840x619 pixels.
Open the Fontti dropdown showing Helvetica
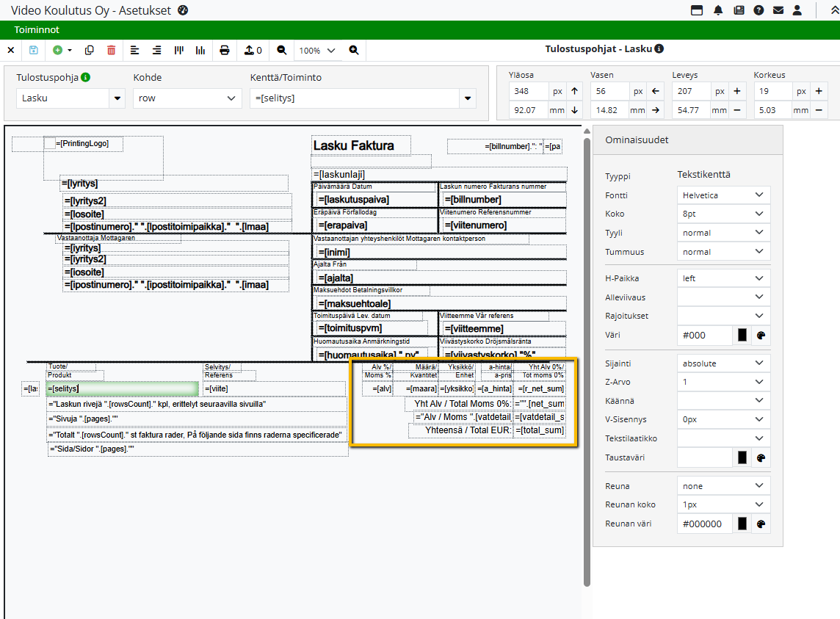coord(723,195)
